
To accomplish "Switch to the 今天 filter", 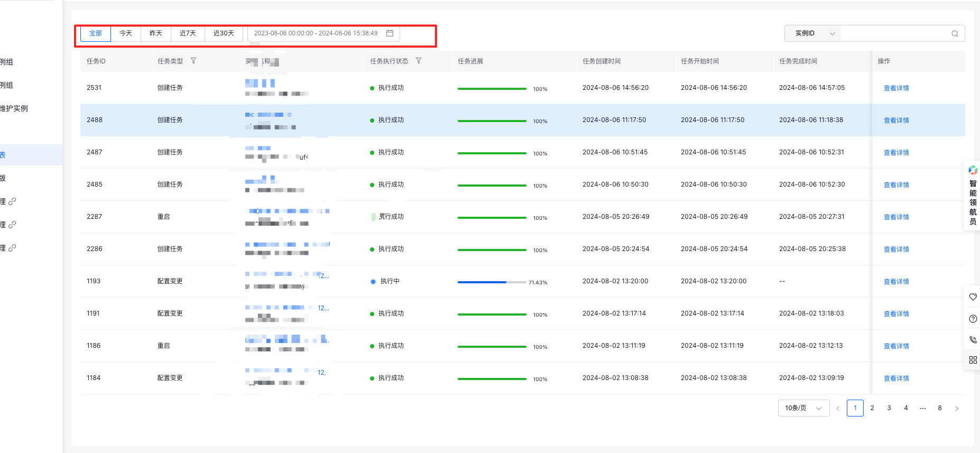I will pyautogui.click(x=126, y=33).
